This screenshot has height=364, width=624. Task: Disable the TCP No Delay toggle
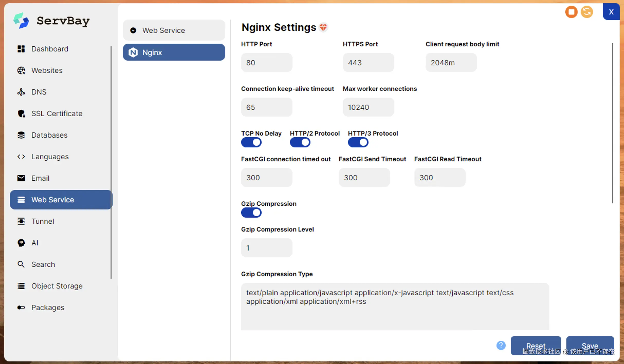click(x=251, y=142)
